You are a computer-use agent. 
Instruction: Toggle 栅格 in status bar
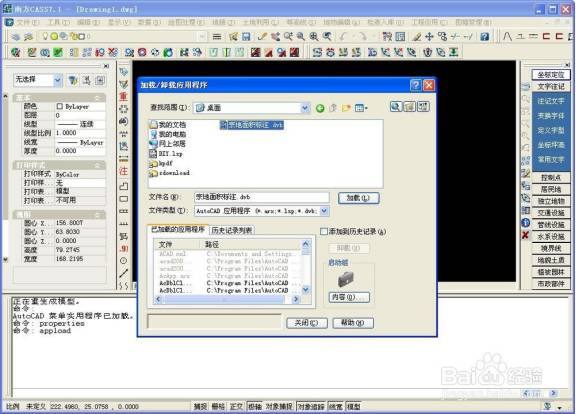coord(218,406)
